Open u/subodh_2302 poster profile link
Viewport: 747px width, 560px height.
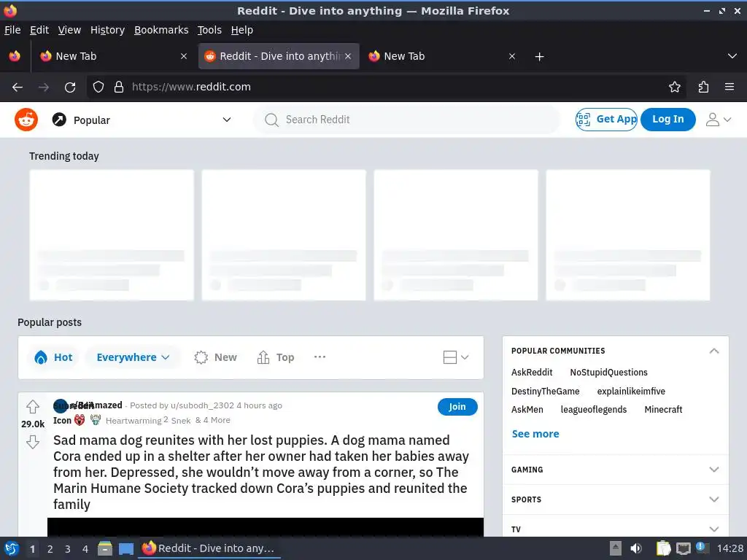[x=202, y=405]
